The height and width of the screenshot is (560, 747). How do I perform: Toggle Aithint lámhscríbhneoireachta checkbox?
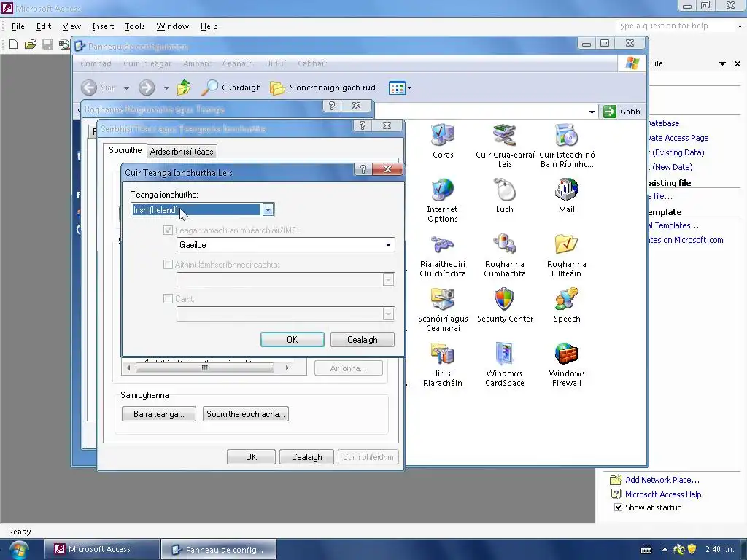click(x=168, y=264)
